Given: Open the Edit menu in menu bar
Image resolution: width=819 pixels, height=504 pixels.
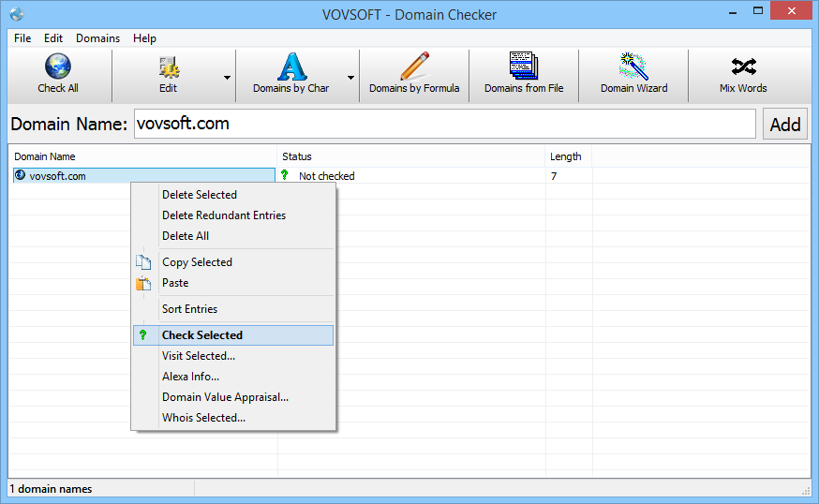Looking at the screenshot, I should (53, 38).
